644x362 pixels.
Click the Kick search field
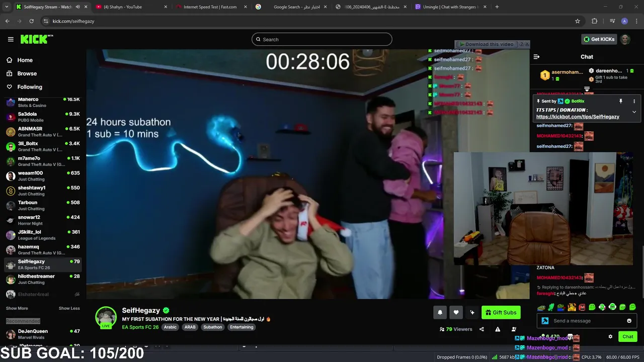pyautogui.click(x=322, y=39)
